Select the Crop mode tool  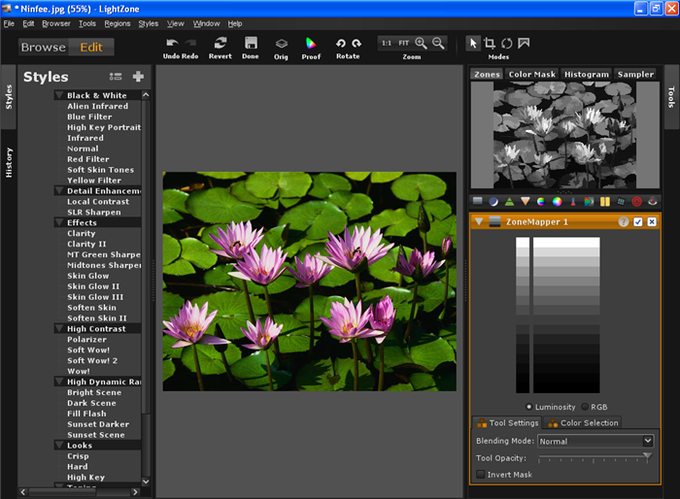(490, 43)
